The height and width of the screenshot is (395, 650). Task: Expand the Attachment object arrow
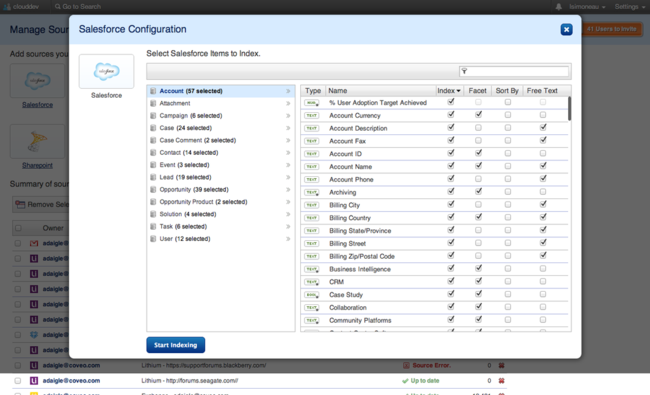tap(288, 103)
